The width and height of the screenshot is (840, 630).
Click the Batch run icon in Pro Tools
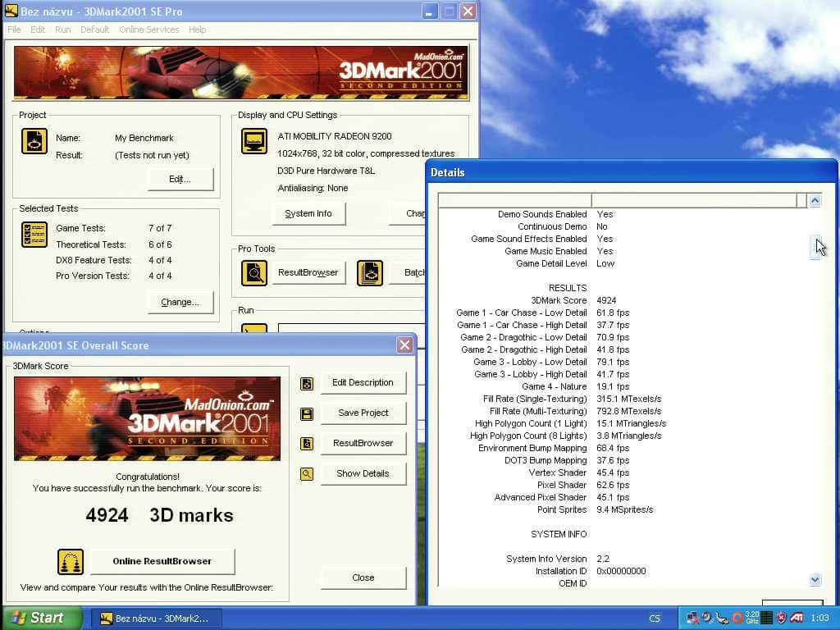[370, 273]
